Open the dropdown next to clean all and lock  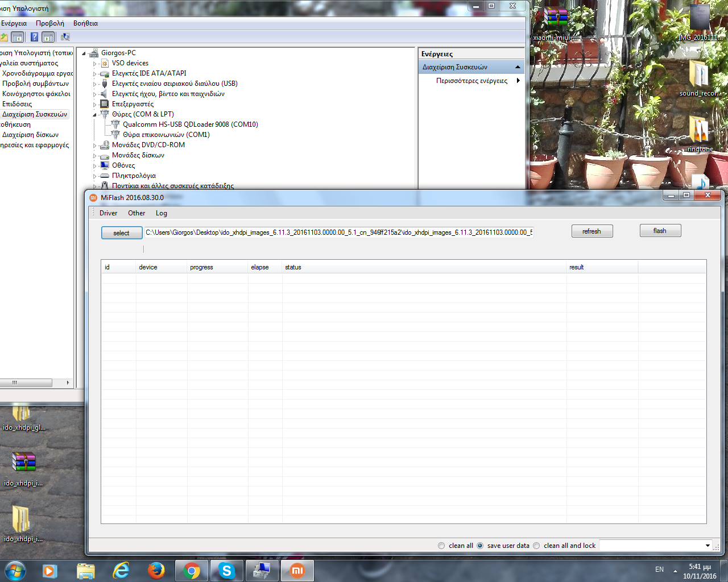(708, 546)
